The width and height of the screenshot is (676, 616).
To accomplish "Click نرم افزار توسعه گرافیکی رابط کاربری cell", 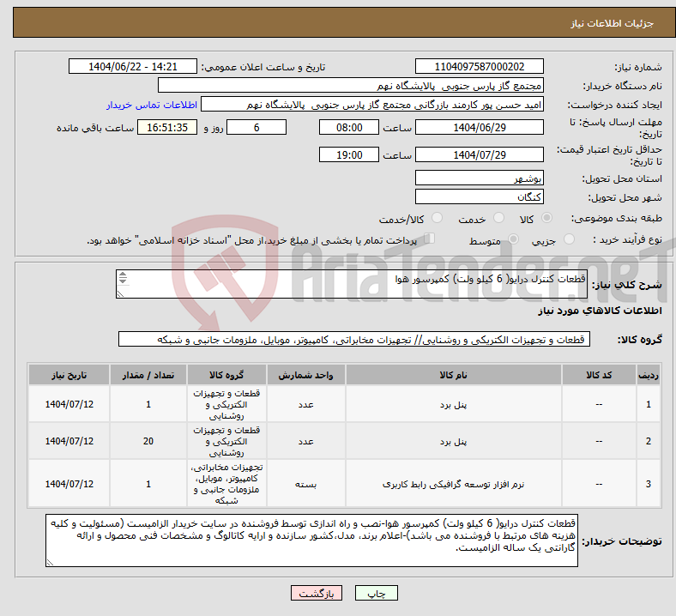I will pyautogui.click(x=453, y=484).
